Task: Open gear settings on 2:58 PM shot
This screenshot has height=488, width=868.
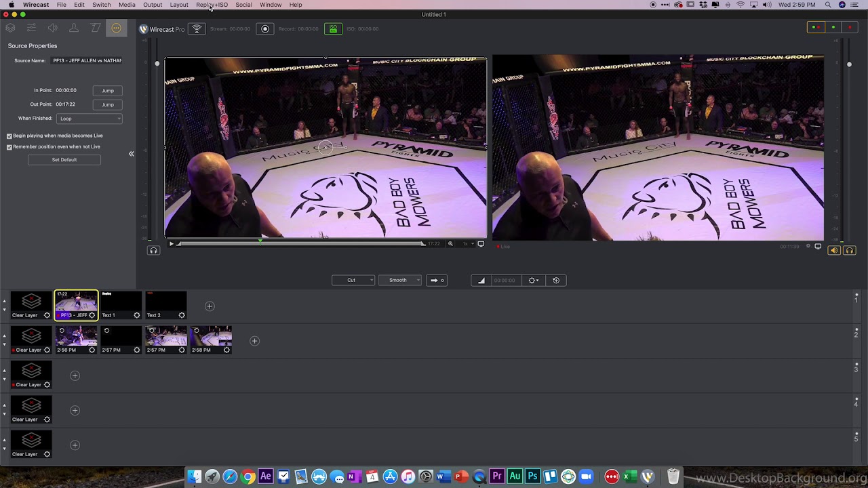Action: tap(226, 350)
